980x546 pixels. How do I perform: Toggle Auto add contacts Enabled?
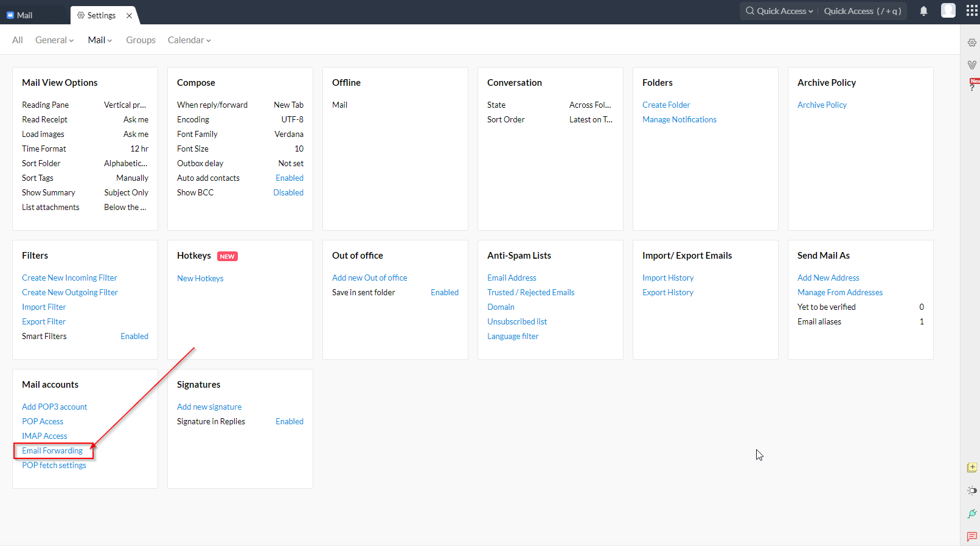click(290, 178)
